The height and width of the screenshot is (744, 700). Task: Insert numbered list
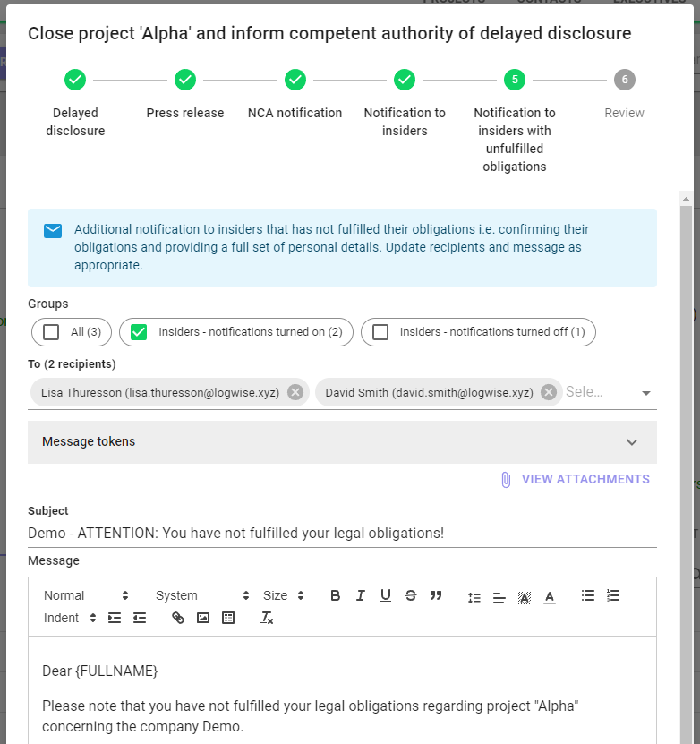click(x=613, y=595)
